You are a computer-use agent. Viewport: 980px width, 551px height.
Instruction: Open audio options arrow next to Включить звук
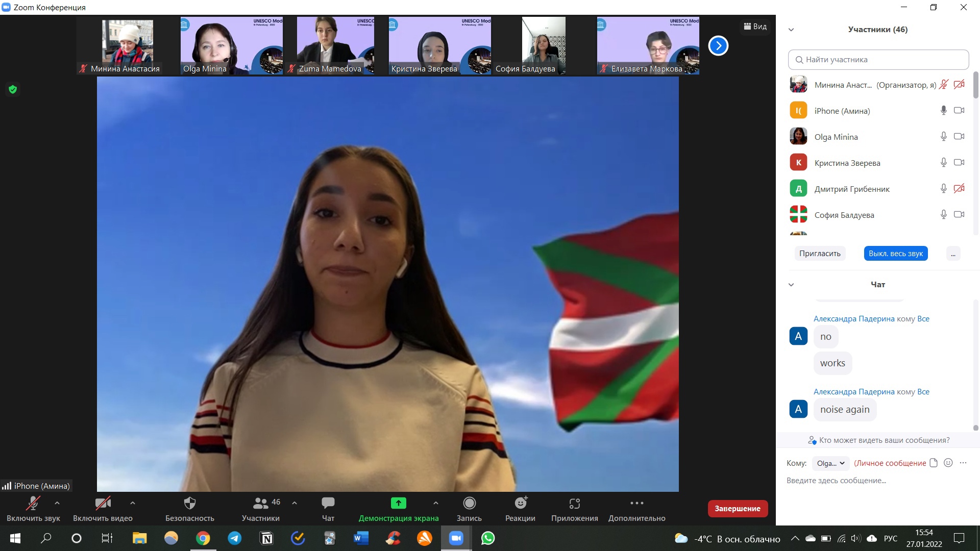click(x=57, y=503)
